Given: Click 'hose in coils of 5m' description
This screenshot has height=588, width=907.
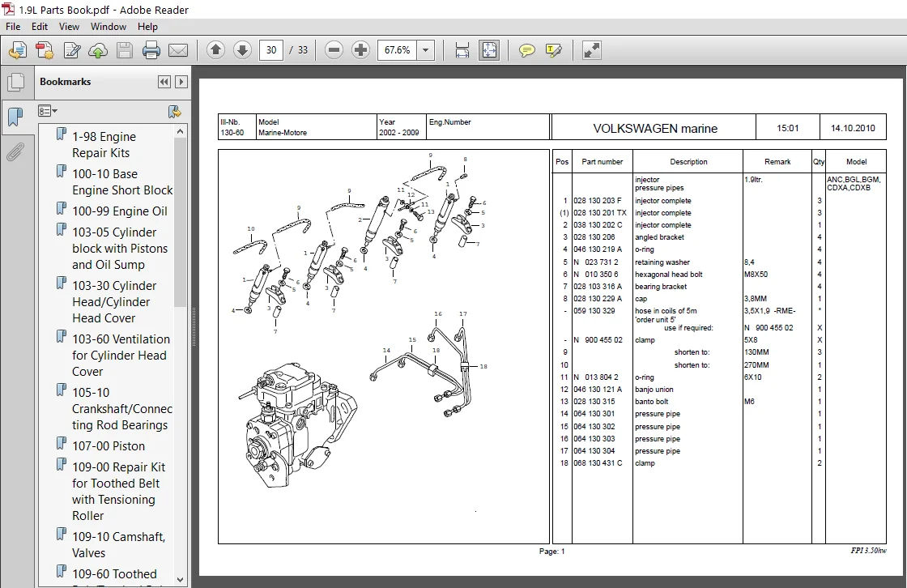Looking at the screenshot, I should point(665,311).
